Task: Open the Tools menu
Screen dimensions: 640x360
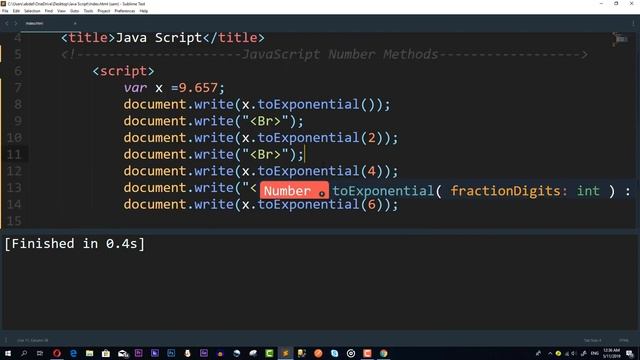Action: pos(88,11)
